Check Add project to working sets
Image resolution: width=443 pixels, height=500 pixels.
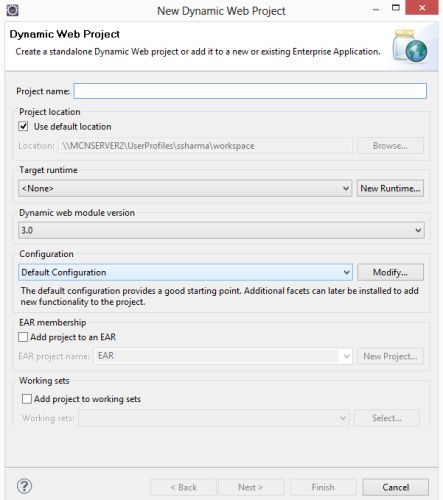(x=27, y=399)
